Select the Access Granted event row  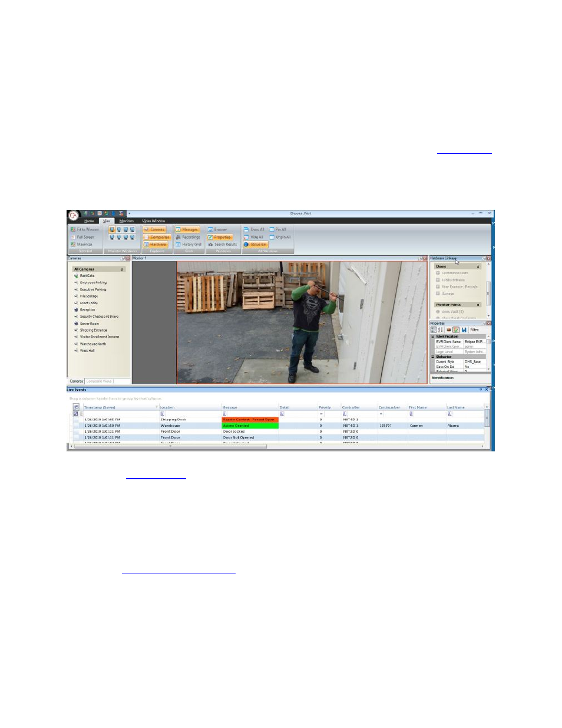click(277, 426)
